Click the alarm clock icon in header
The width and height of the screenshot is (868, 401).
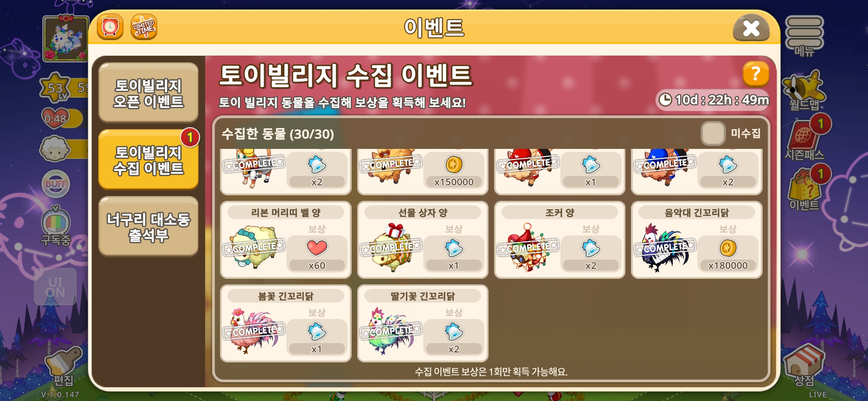pos(110,27)
